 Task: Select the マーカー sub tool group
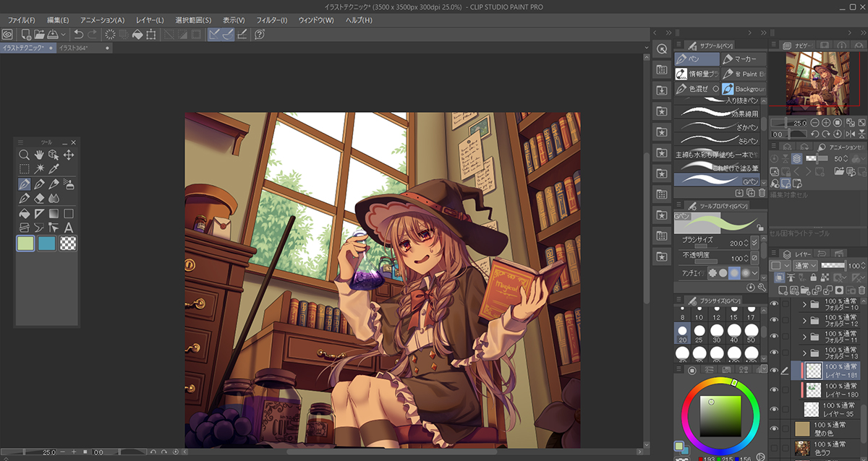741,59
